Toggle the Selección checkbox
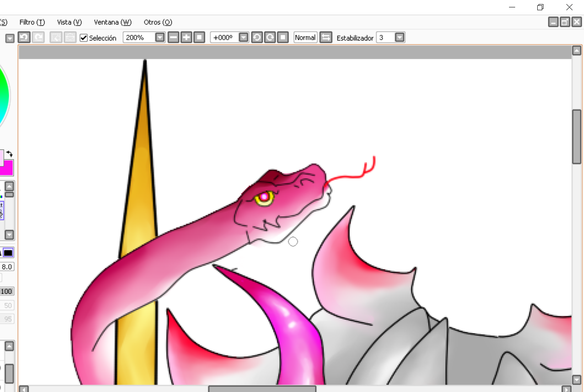Screen dimensions: 584x392 (84, 38)
